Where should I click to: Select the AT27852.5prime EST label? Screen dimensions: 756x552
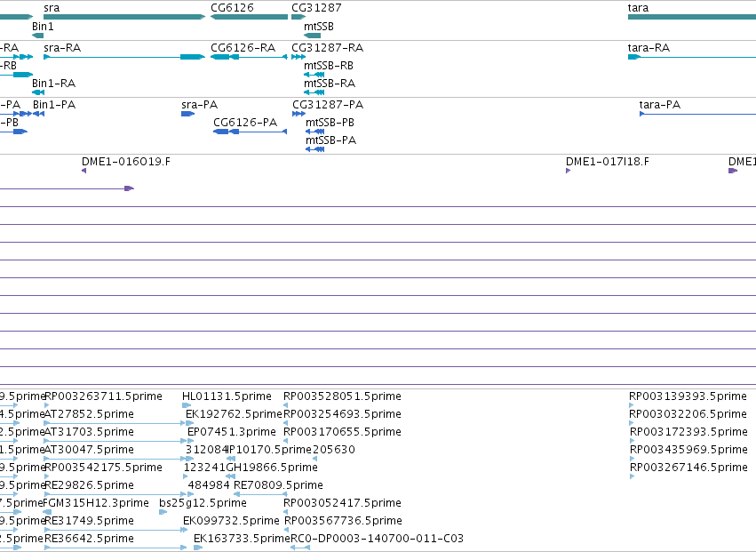89,414
